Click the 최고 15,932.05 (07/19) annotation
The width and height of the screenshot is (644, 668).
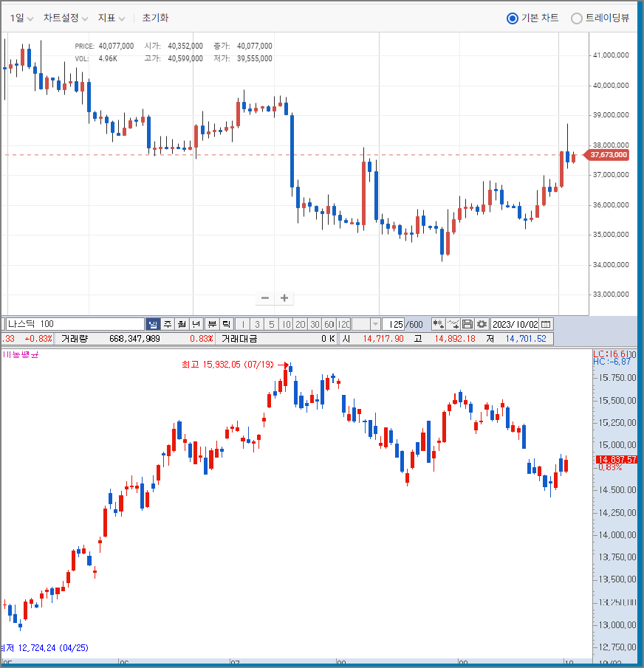tap(227, 365)
